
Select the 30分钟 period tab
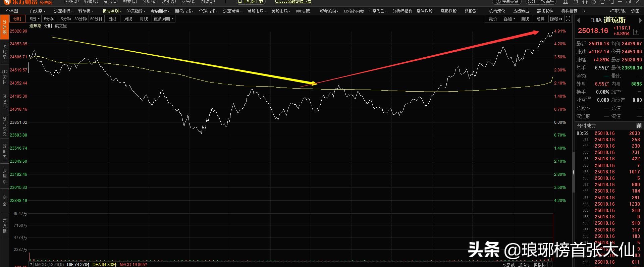80,19
